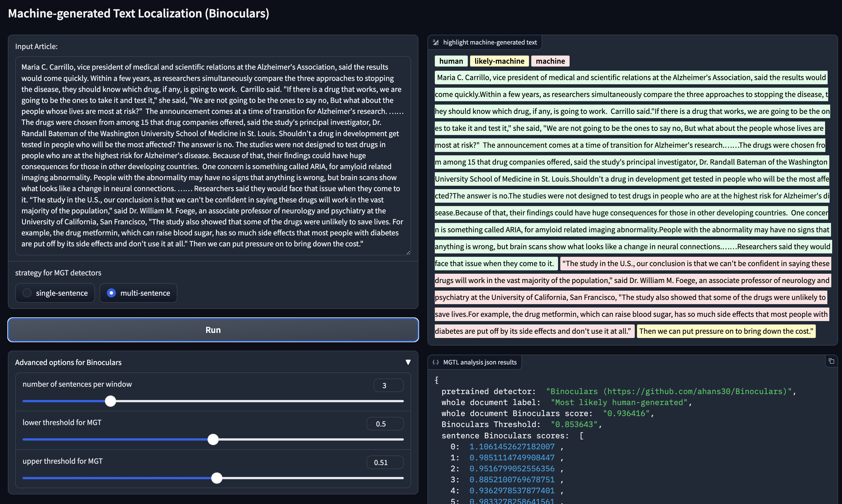Focus the lower threshold value field
This screenshot has height=504, width=842.
coord(385,424)
